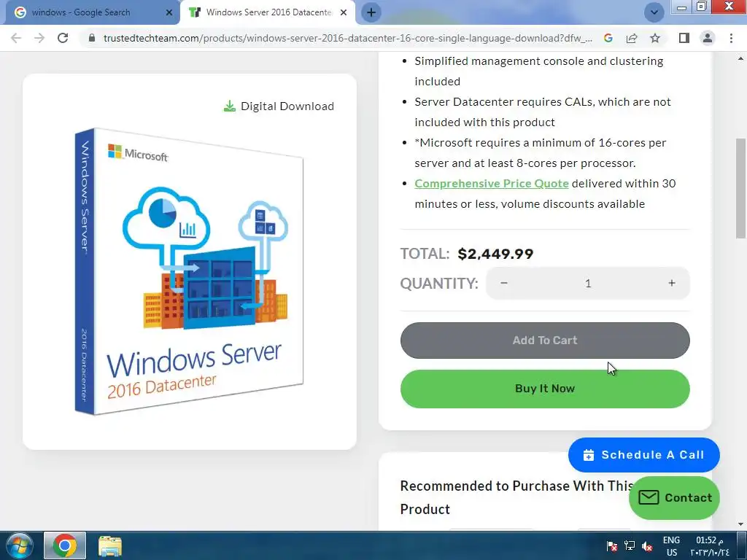Click the Digital Download label
This screenshot has width=747, height=560.
pyautogui.click(x=279, y=106)
